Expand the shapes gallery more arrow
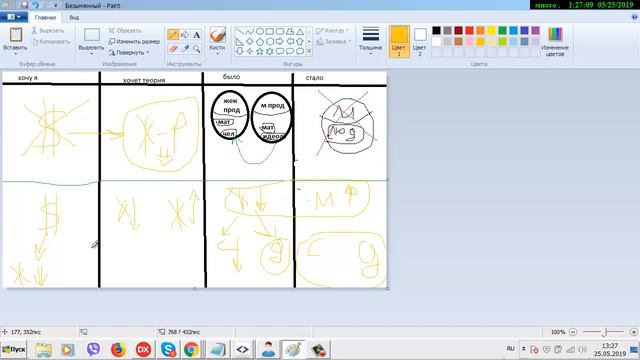 click(309, 51)
